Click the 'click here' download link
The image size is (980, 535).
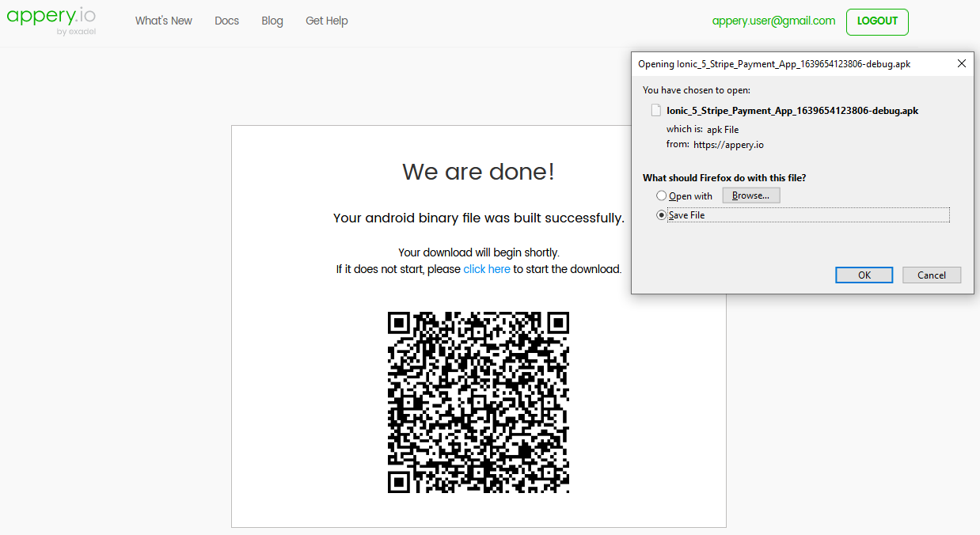[487, 269]
